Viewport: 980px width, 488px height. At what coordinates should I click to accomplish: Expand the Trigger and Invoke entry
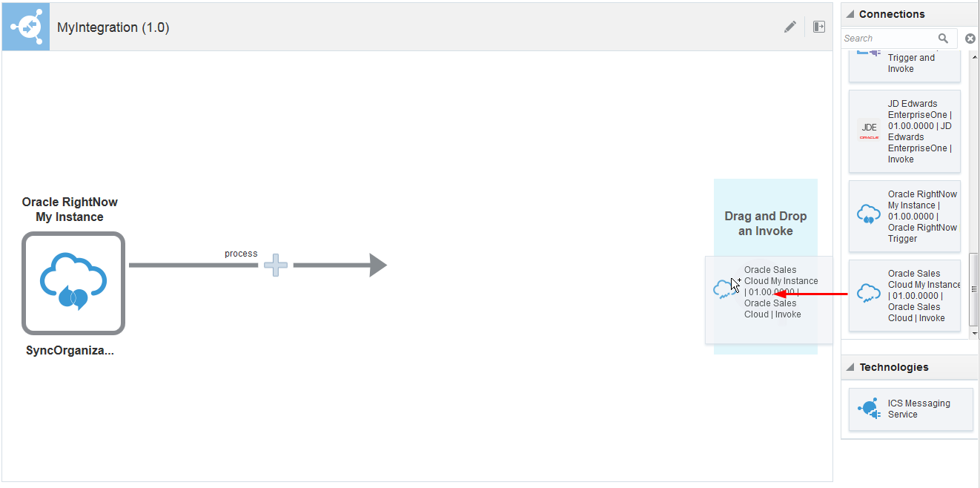904,63
